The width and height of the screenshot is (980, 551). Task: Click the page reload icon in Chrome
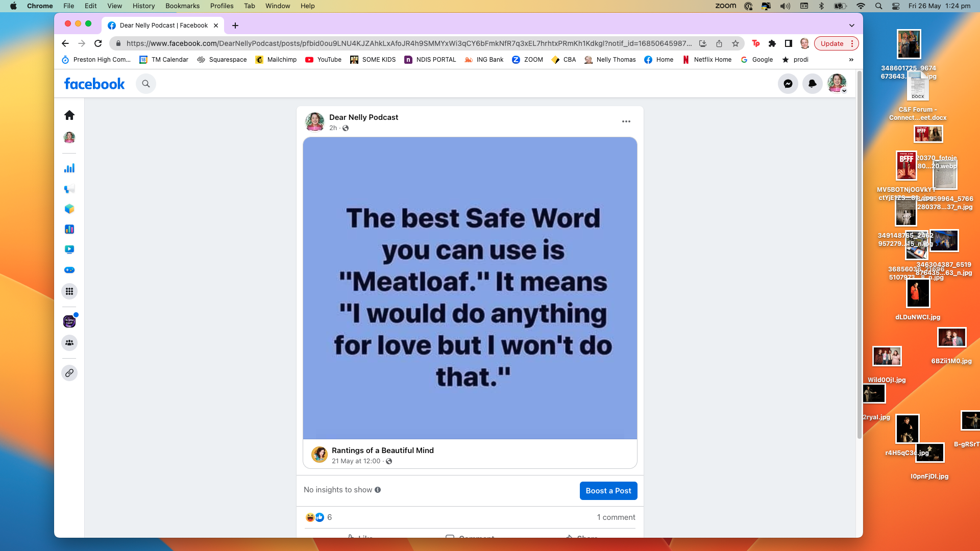click(98, 43)
